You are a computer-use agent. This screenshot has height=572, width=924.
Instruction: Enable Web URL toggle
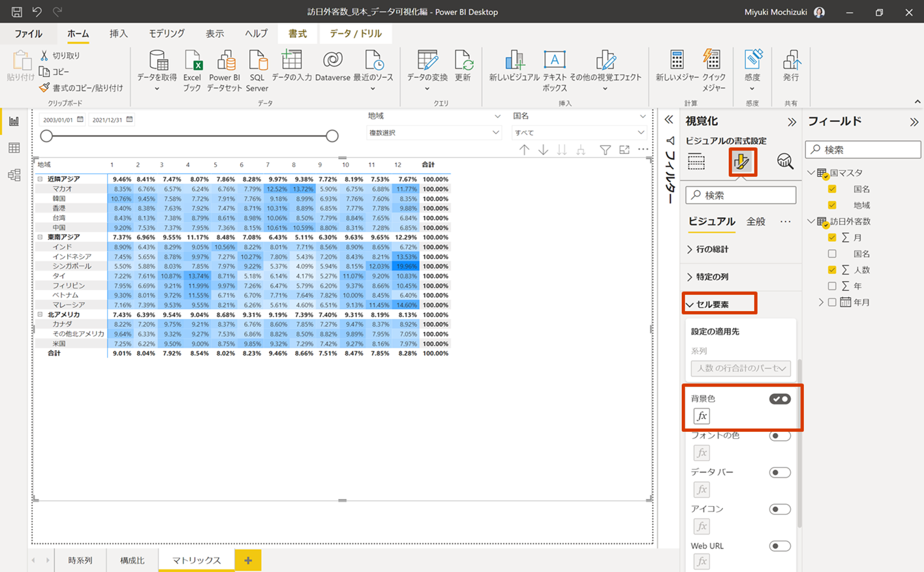[780, 546]
